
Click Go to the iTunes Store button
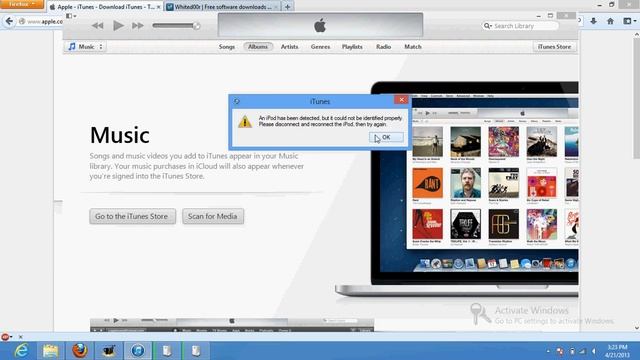click(x=132, y=216)
